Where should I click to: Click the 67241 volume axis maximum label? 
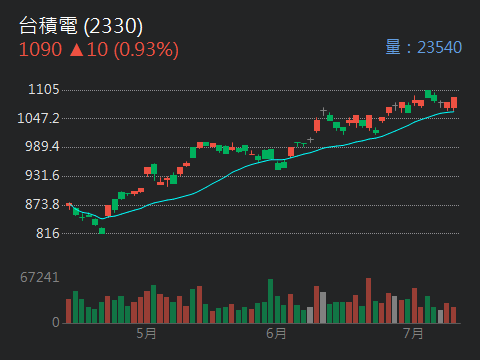40,277
